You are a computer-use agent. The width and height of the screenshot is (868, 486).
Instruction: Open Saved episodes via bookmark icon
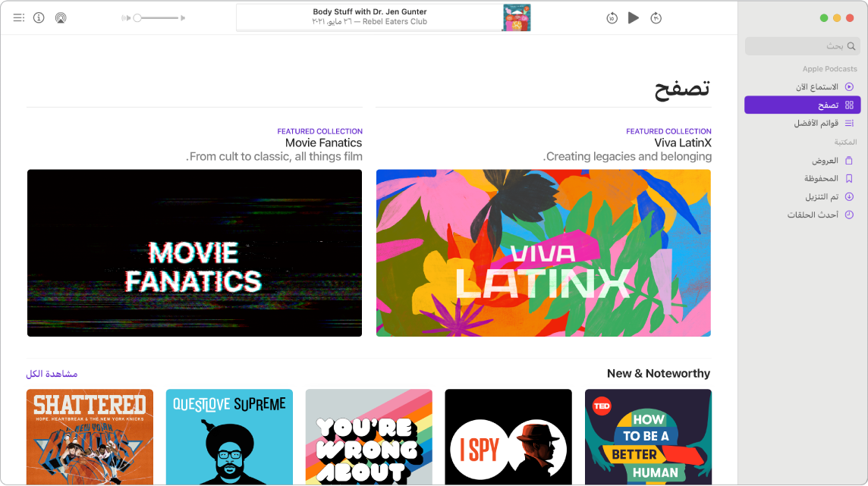(851, 178)
